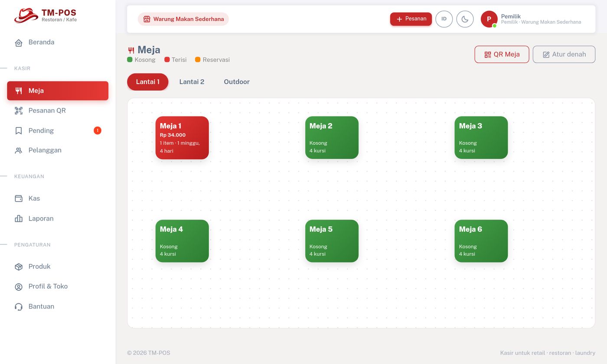Click the Laporan bar chart icon
This screenshot has width=607, height=364.
(19, 218)
